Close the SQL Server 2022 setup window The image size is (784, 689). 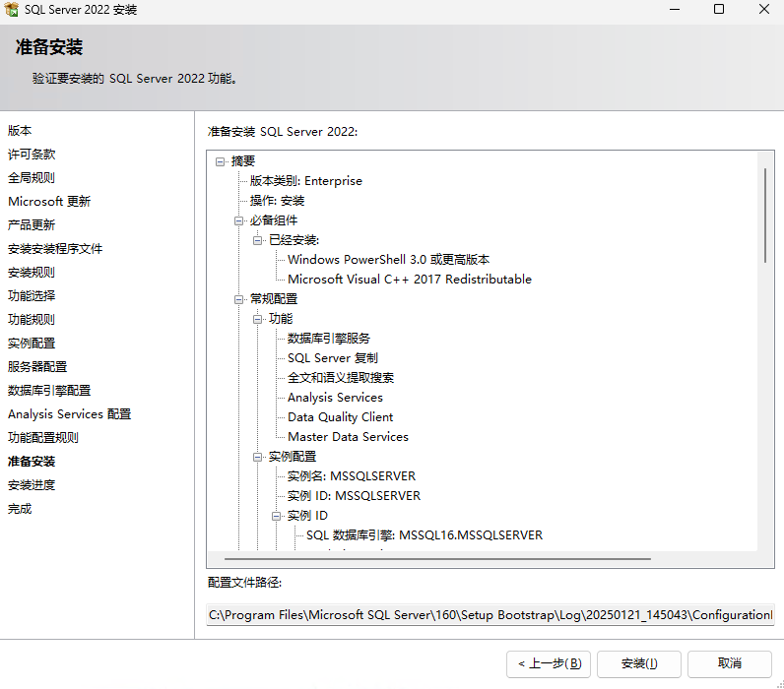[764, 9]
